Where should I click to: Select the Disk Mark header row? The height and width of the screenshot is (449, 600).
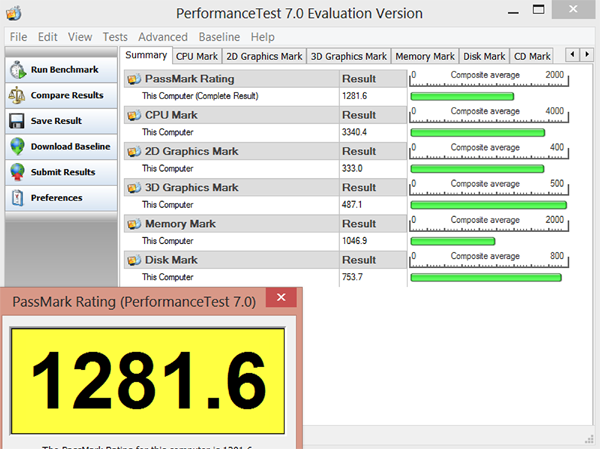[266, 260]
